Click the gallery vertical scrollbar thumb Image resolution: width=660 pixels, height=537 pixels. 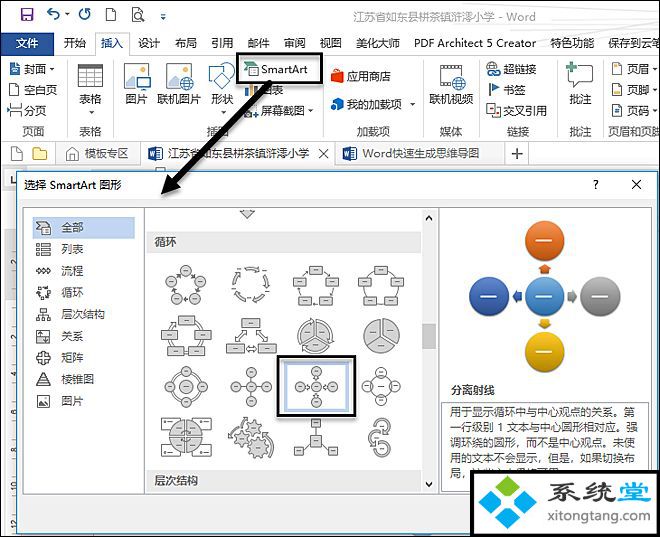coord(429,336)
